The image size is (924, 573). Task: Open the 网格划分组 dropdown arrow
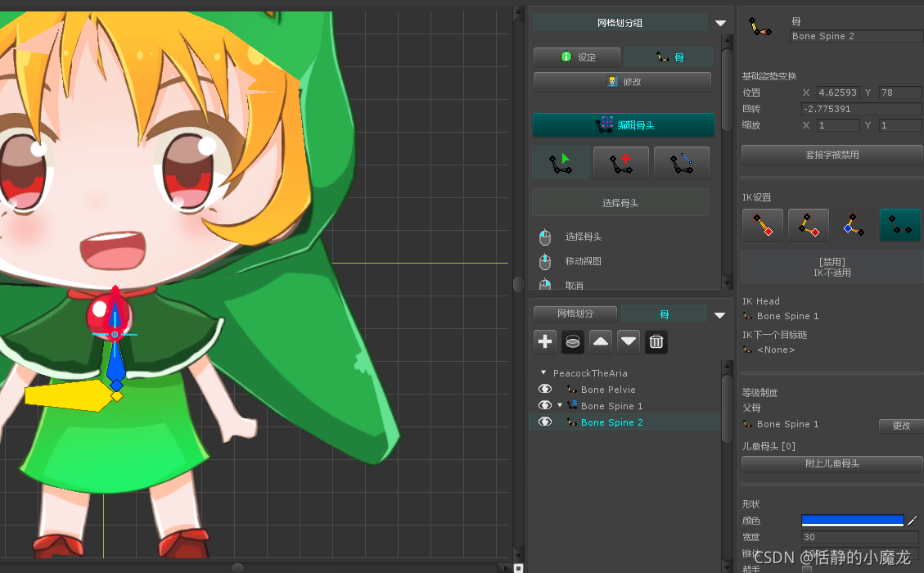[x=720, y=23]
